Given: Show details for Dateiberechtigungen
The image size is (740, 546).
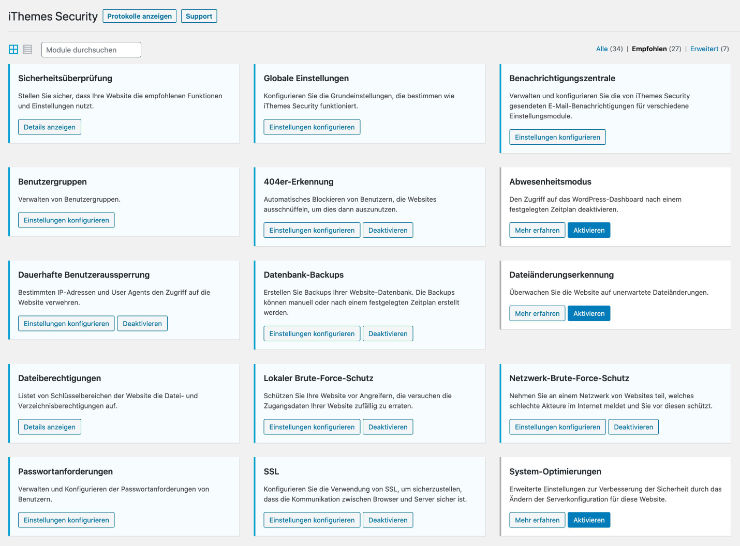Looking at the screenshot, I should (50, 427).
